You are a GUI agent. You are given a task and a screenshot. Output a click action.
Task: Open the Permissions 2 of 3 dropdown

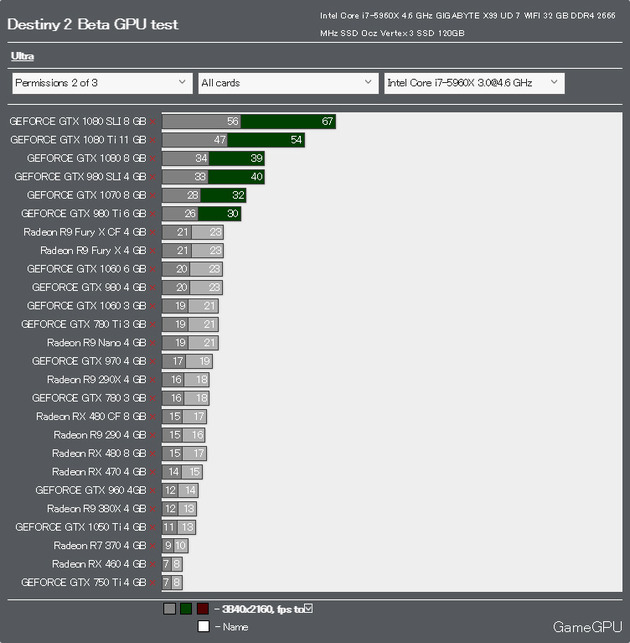pyautogui.click(x=101, y=83)
